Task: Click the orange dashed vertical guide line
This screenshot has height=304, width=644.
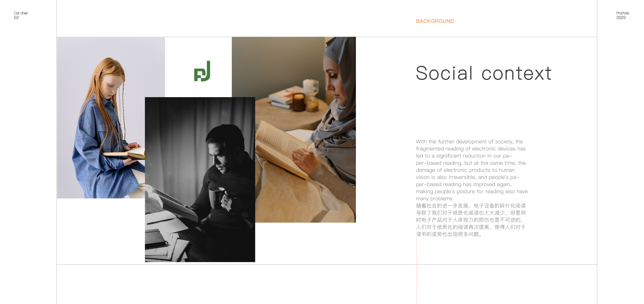Action: (416, 271)
